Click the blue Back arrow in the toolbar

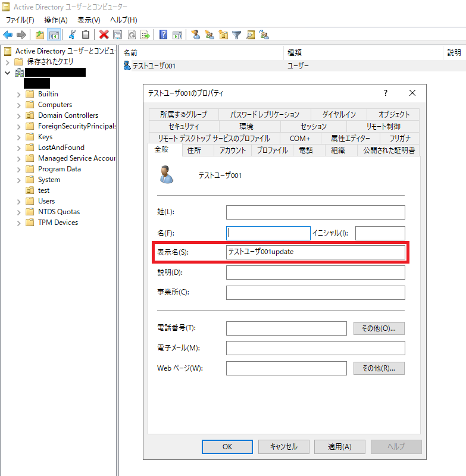[8, 35]
